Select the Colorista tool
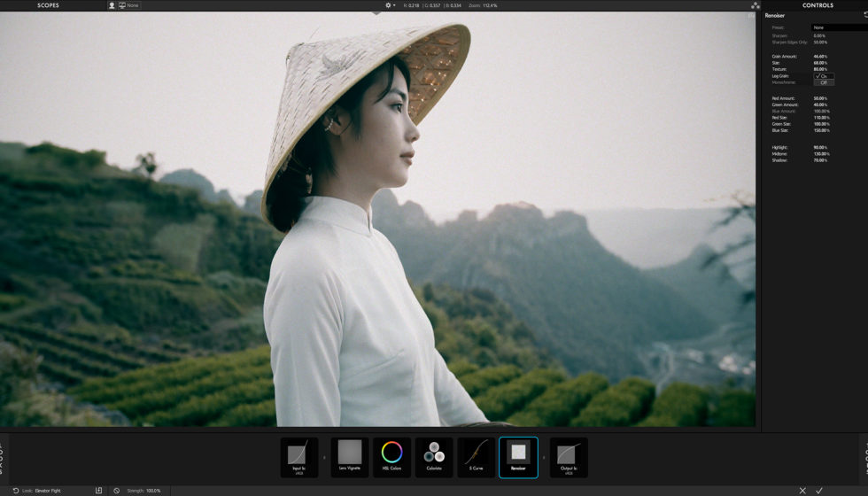868x496 pixels. (434, 457)
